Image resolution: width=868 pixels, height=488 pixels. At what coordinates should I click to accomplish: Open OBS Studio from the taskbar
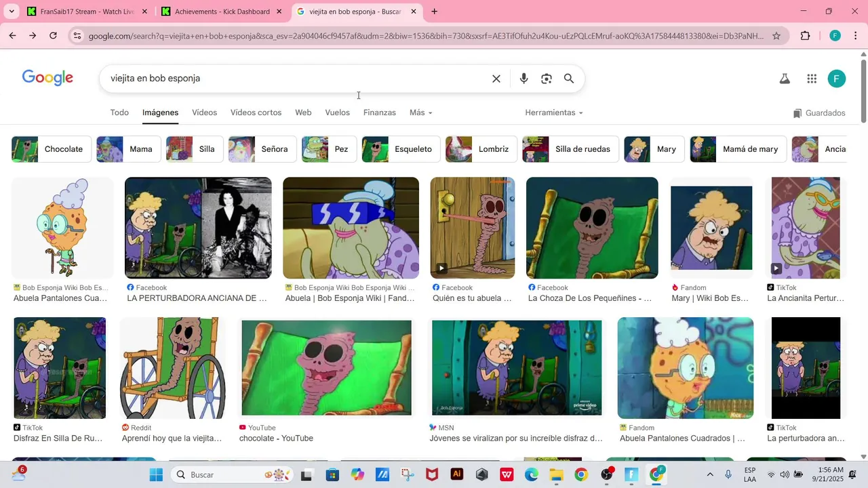point(606,474)
